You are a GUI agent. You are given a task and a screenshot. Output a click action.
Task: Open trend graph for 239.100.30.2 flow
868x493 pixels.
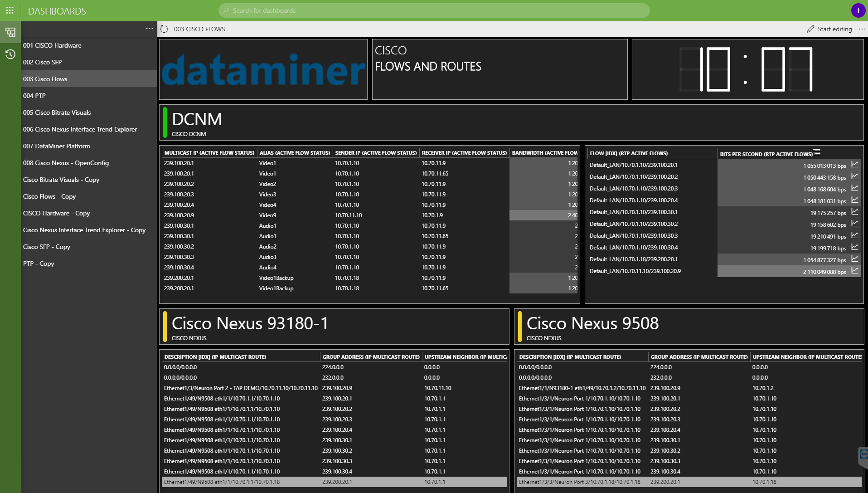click(854, 224)
